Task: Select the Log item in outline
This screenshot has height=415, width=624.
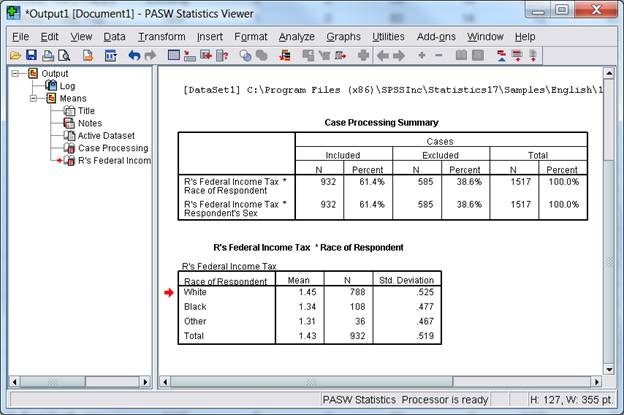Action: [67, 86]
